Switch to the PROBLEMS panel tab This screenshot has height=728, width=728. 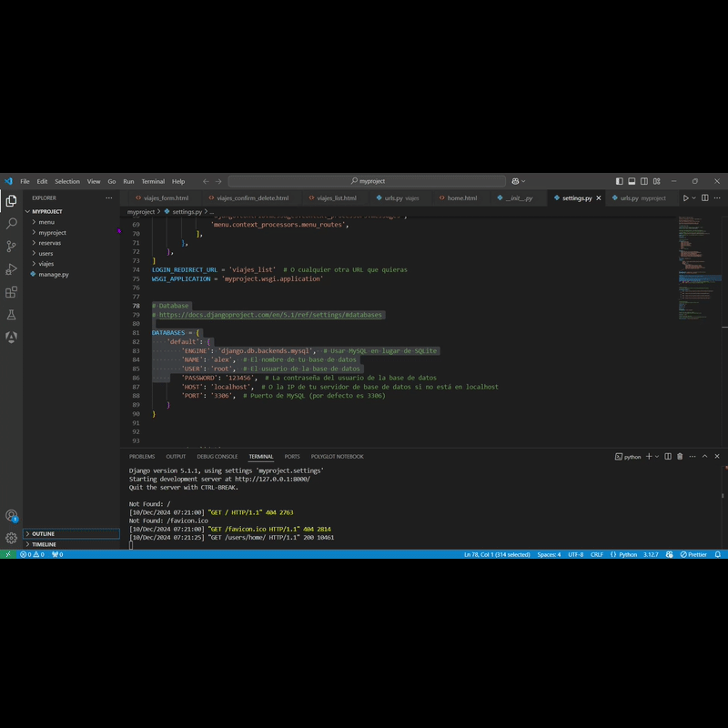pyautogui.click(x=142, y=457)
